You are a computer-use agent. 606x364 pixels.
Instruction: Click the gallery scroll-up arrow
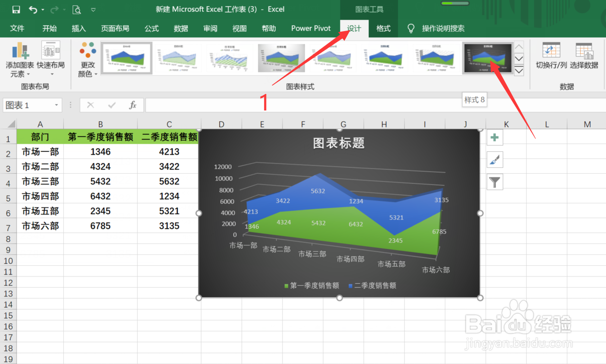tap(519, 47)
